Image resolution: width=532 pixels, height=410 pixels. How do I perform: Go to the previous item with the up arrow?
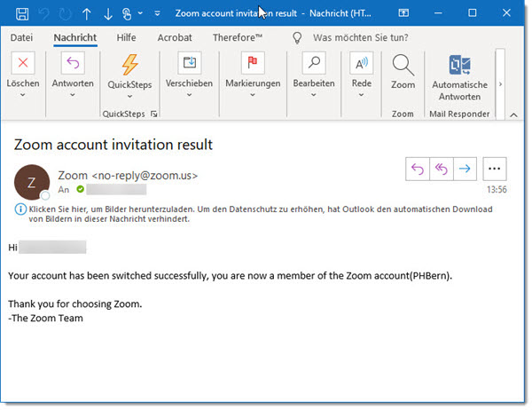click(x=86, y=14)
